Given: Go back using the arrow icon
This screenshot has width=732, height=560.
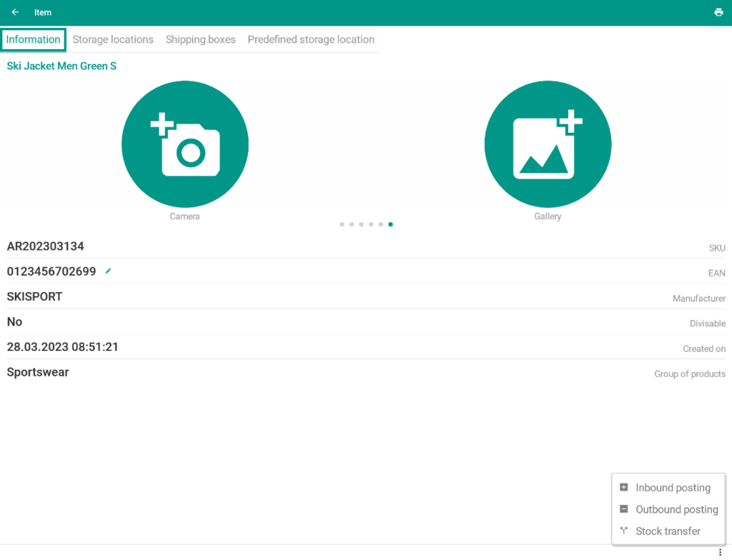Looking at the screenshot, I should (15, 12).
